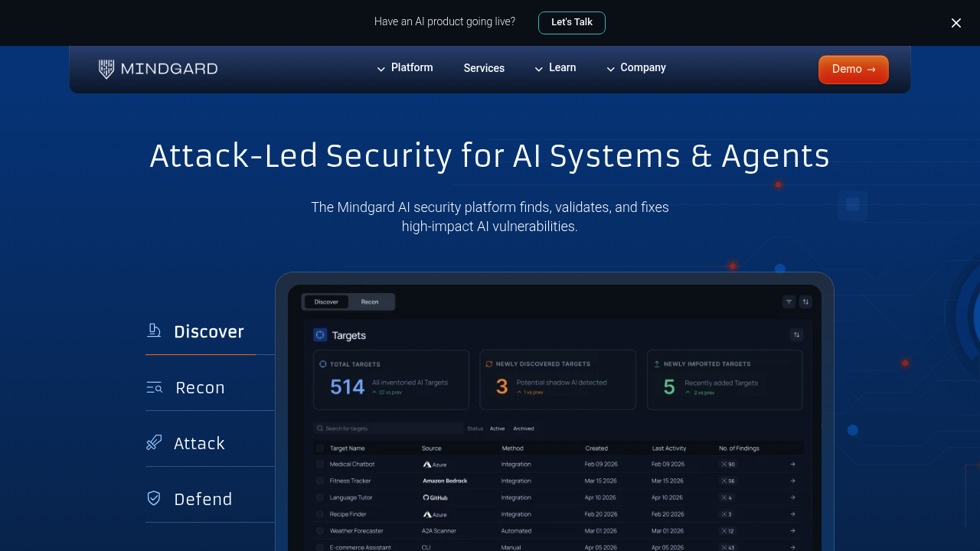Click the Newly Imported Targets 5 card
Image resolution: width=980 pixels, height=551 pixels.
click(725, 380)
